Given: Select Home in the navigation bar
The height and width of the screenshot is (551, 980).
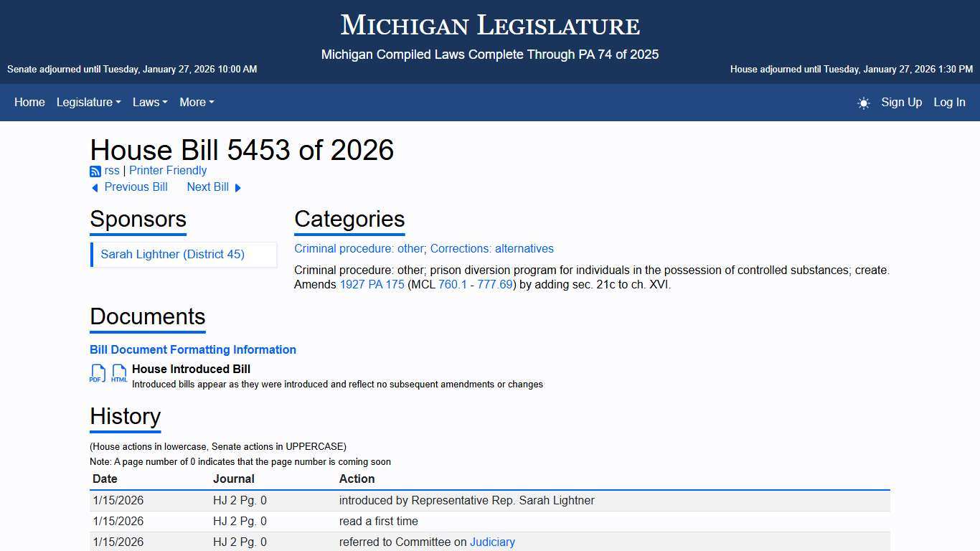Looking at the screenshot, I should coord(29,103).
